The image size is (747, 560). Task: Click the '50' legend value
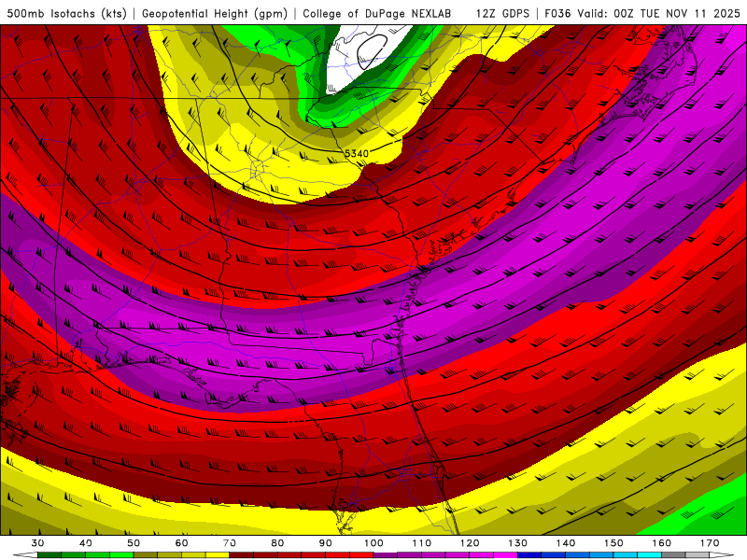pyautogui.click(x=134, y=543)
